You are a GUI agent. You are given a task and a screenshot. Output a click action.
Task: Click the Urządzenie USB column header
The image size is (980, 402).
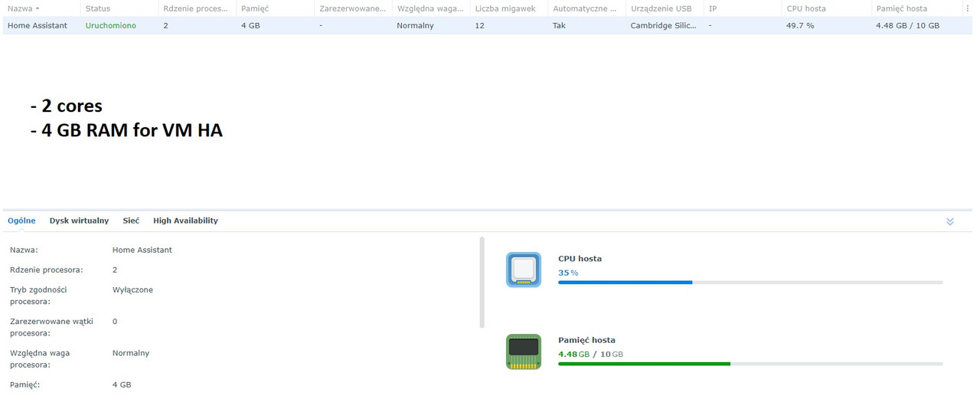coord(665,8)
